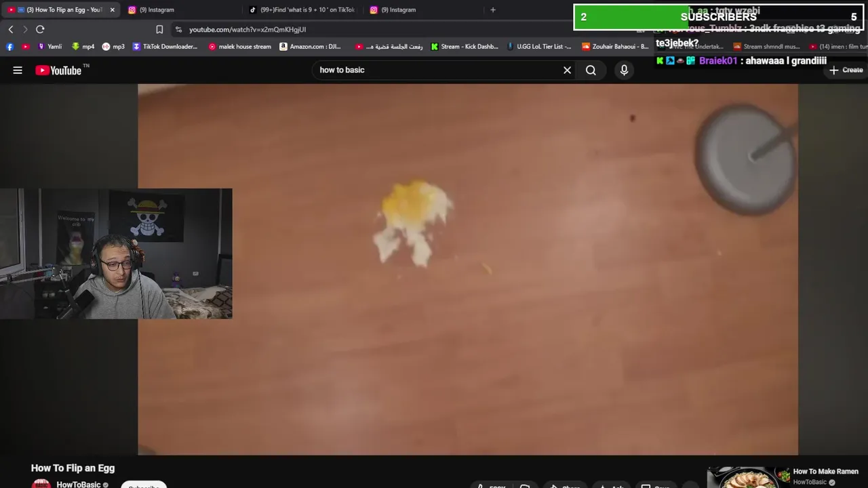Open the YouTube bookmark icon in bookmarks bar
The image size is (868, 488).
pos(25,47)
